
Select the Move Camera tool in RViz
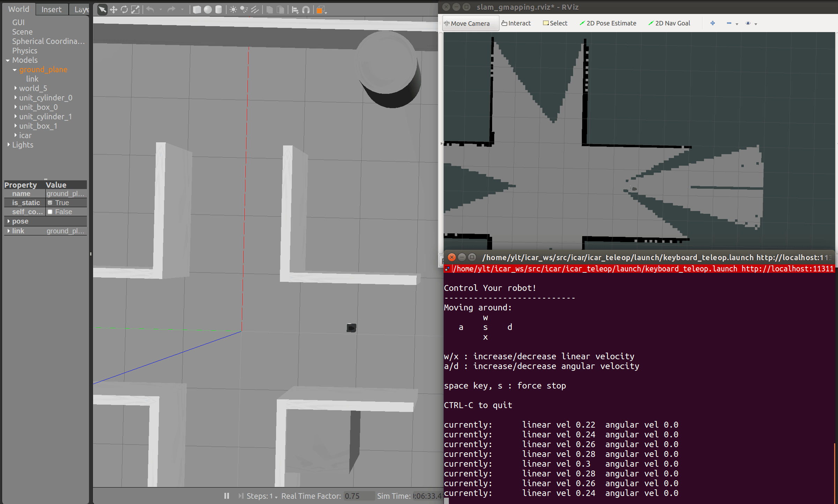(470, 23)
